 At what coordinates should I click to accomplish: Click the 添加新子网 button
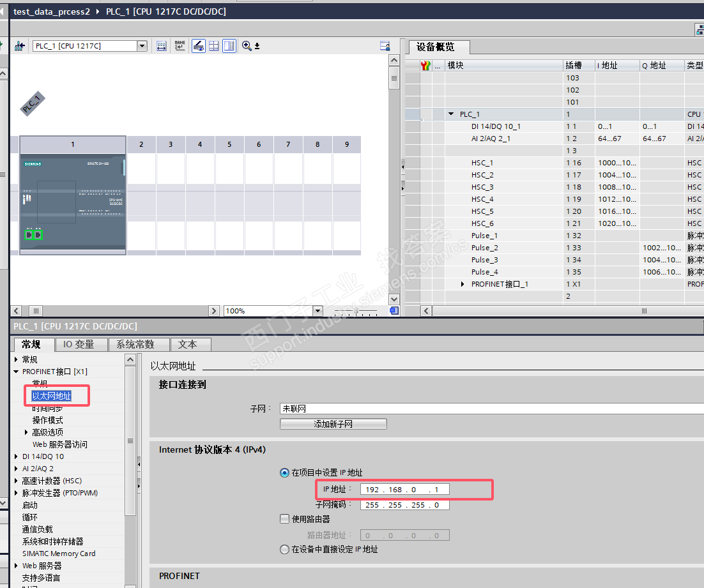point(333,424)
